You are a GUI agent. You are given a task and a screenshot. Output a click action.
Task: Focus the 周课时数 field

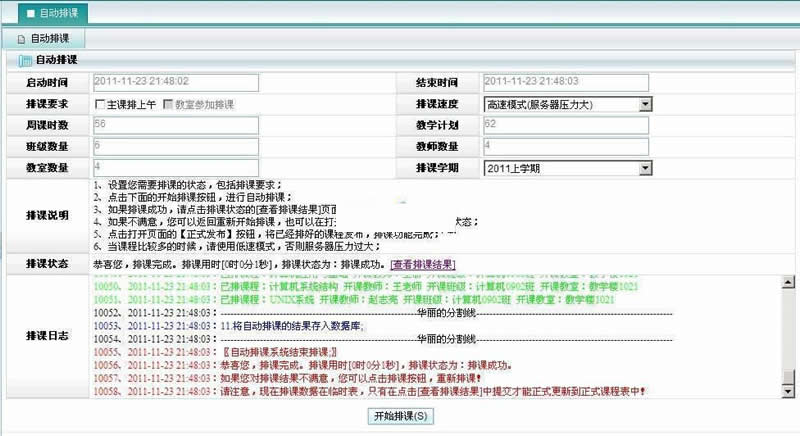click(x=175, y=125)
